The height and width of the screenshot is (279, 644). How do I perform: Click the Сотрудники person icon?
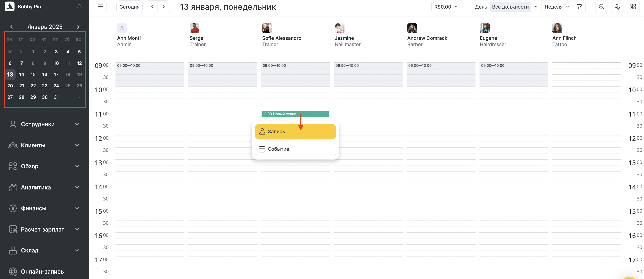[13, 124]
